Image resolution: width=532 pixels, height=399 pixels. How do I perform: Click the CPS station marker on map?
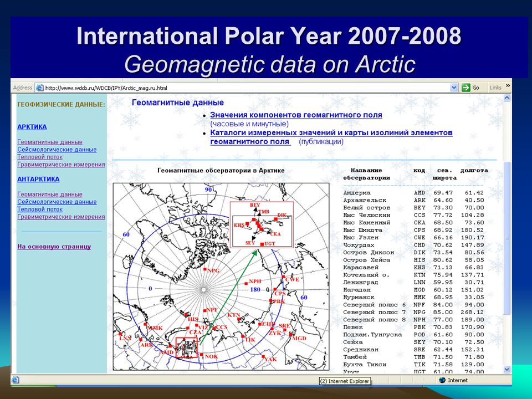click(275, 290)
